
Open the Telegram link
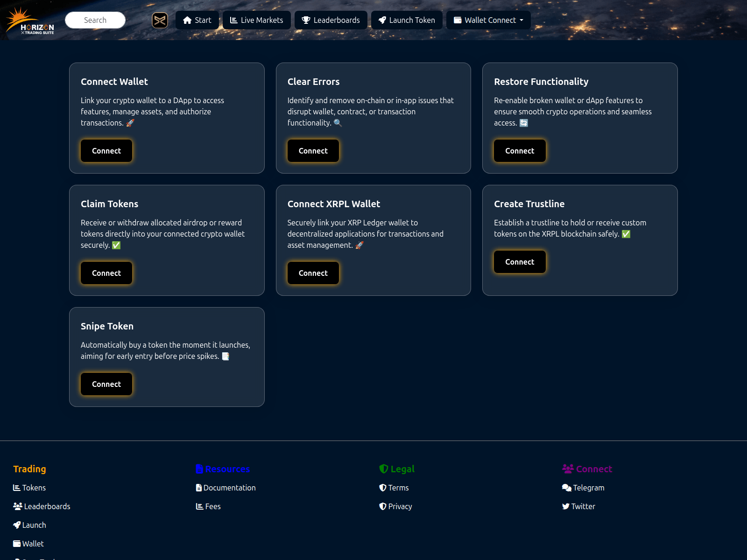(x=583, y=488)
